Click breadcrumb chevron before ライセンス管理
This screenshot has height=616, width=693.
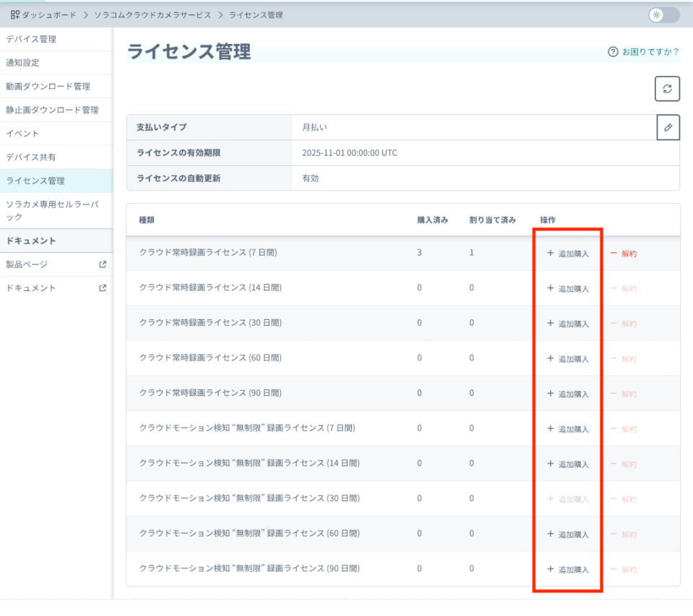pos(220,14)
